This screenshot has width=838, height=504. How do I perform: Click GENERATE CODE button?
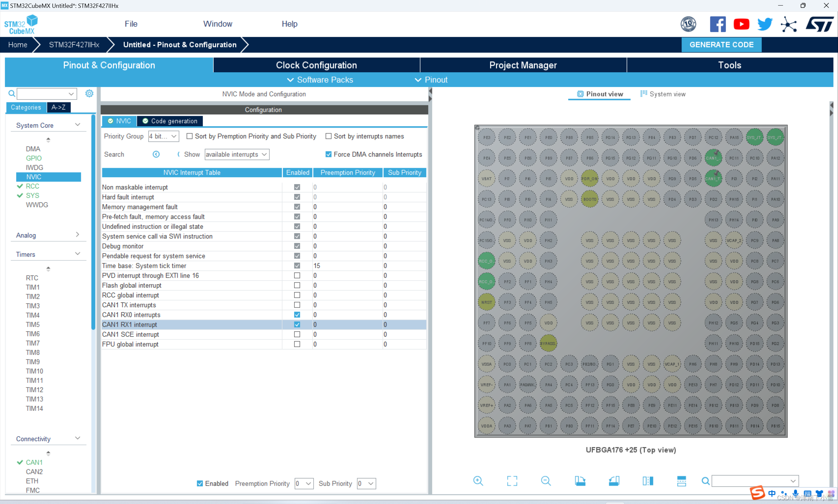pyautogui.click(x=721, y=45)
